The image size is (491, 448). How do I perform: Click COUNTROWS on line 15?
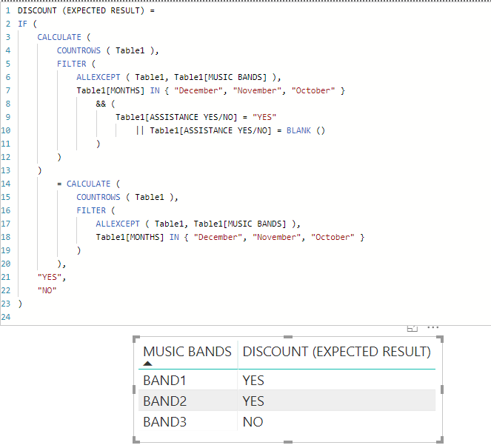[x=98, y=197]
